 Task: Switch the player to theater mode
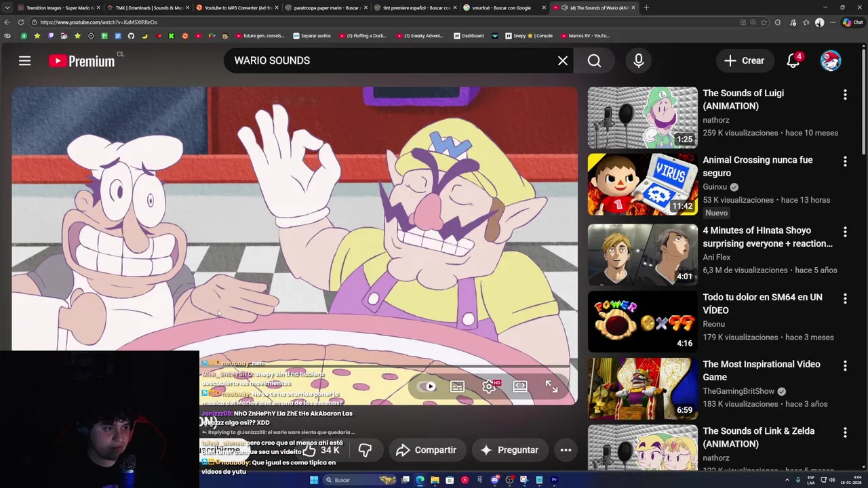click(x=520, y=387)
